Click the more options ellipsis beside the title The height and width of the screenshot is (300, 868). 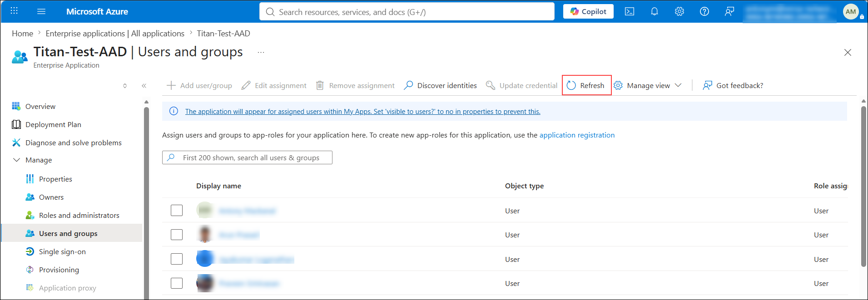pyautogui.click(x=261, y=53)
